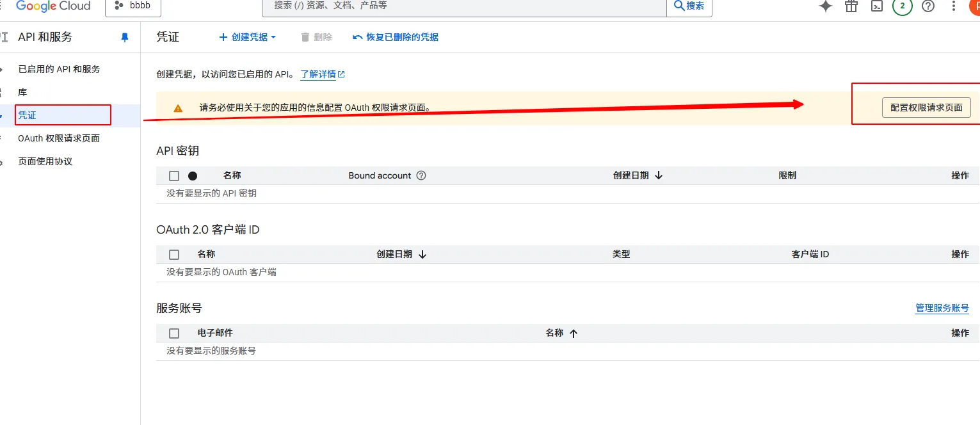Viewport: 980px width, 425px height.
Task: Tick the select-all checkbox in 服务账号 table
Action: pos(174,333)
